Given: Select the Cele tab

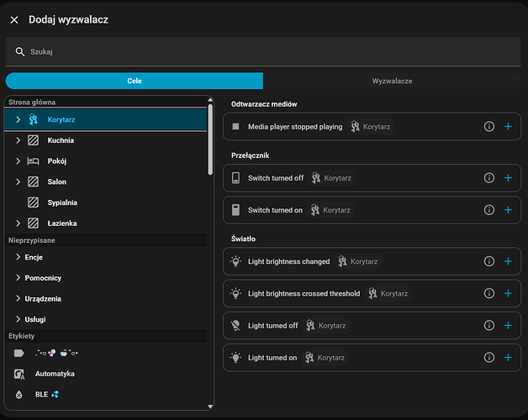Looking at the screenshot, I should click(135, 81).
